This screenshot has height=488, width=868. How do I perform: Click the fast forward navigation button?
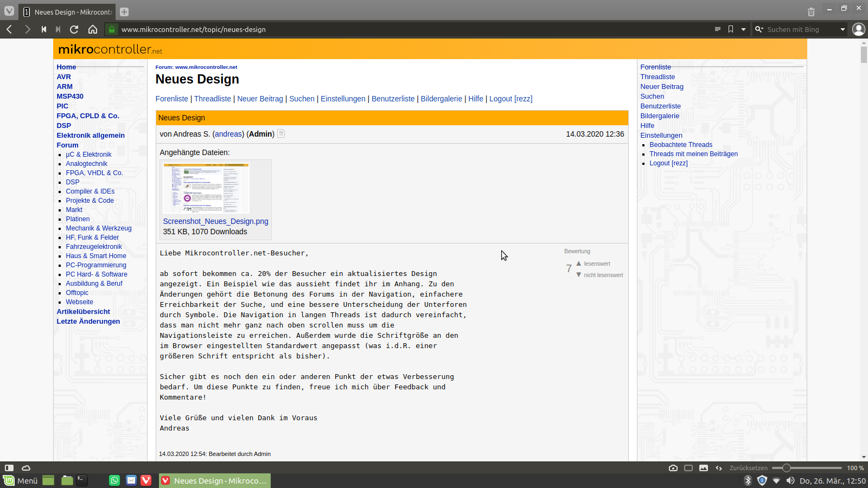point(58,29)
